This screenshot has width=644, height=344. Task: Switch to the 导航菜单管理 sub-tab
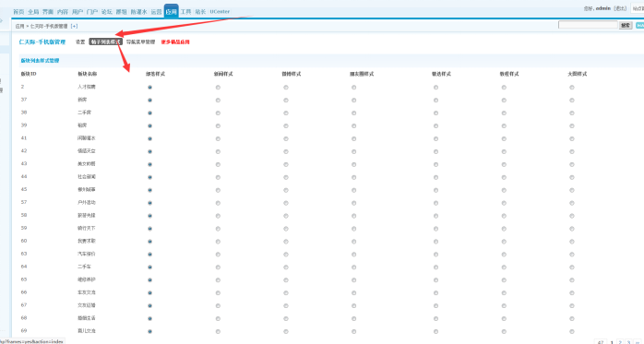click(141, 42)
